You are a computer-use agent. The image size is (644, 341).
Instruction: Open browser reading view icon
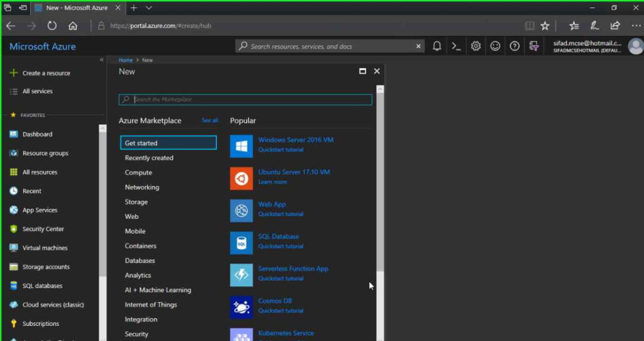coord(530,26)
